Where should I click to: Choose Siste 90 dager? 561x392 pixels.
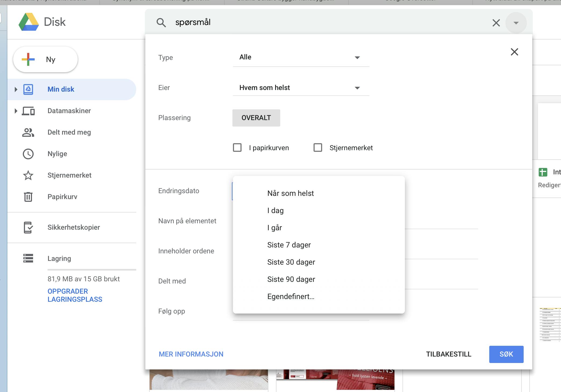coord(319,279)
